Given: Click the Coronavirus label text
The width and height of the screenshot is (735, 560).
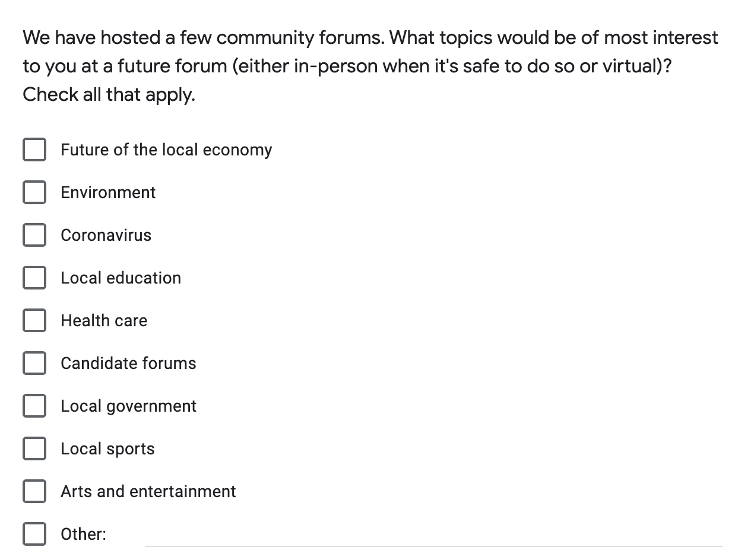Looking at the screenshot, I should [106, 235].
